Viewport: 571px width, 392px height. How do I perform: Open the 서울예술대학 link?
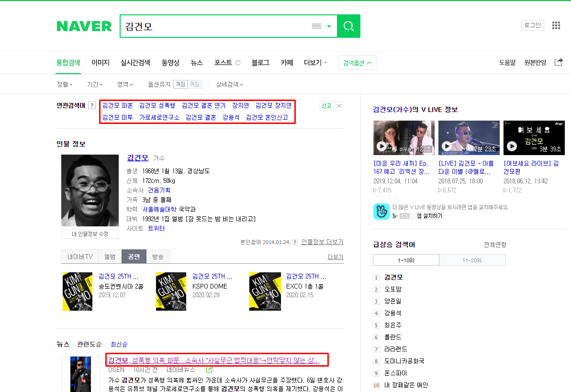point(159,209)
